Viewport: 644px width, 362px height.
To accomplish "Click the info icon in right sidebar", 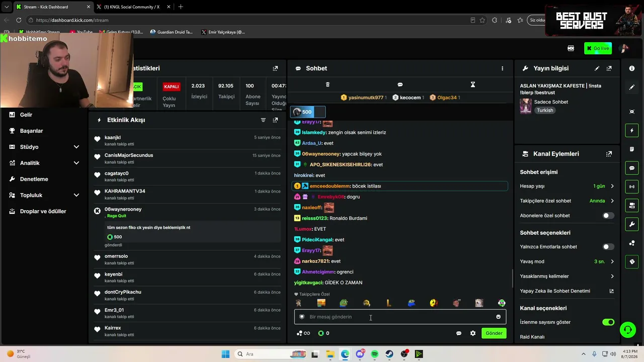I will [632, 68].
